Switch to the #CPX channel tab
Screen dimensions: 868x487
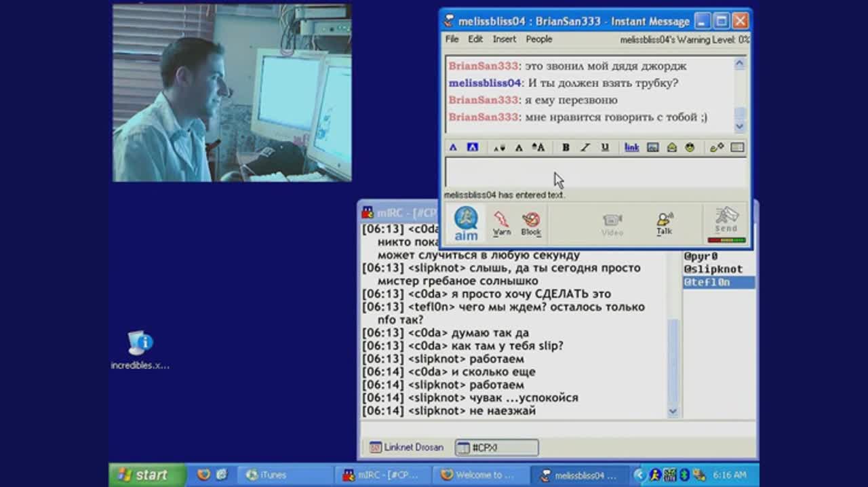click(496, 448)
